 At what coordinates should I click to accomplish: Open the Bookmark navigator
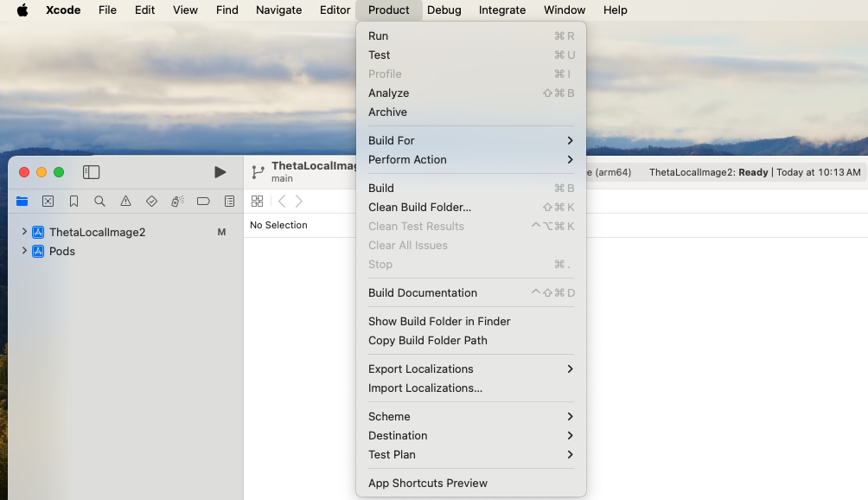[73, 201]
